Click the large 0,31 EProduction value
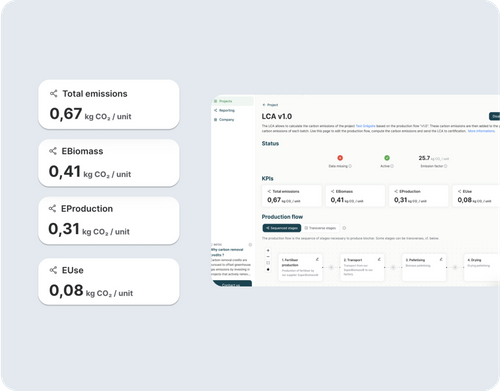The height and width of the screenshot is (391, 500). tap(64, 229)
